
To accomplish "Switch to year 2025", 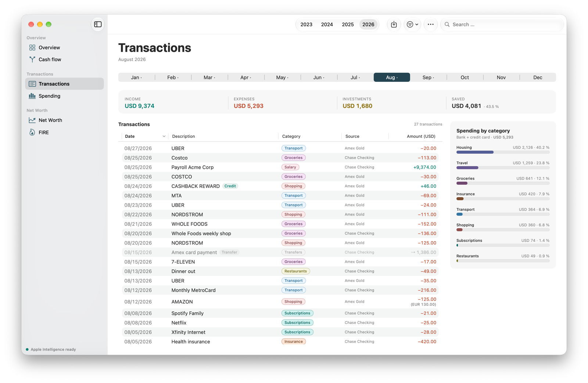I will tap(348, 25).
